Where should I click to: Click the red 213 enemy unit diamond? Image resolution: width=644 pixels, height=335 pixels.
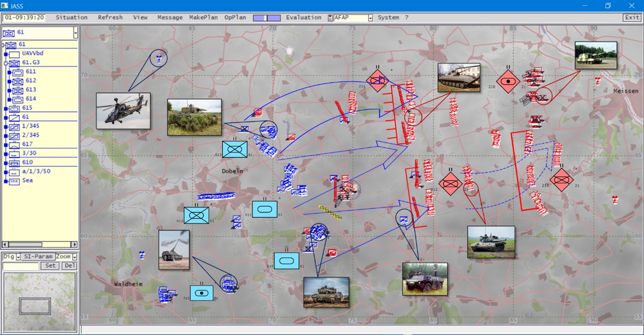(x=561, y=180)
